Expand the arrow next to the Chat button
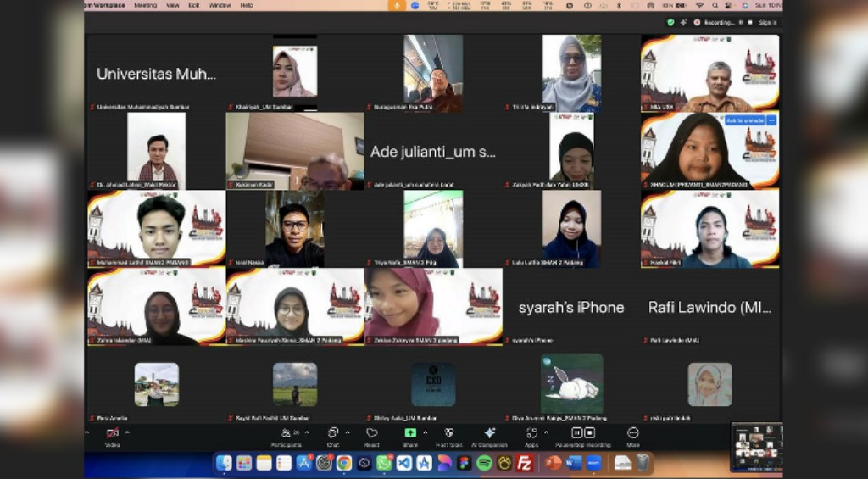This screenshot has height=479, width=868. (347, 432)
